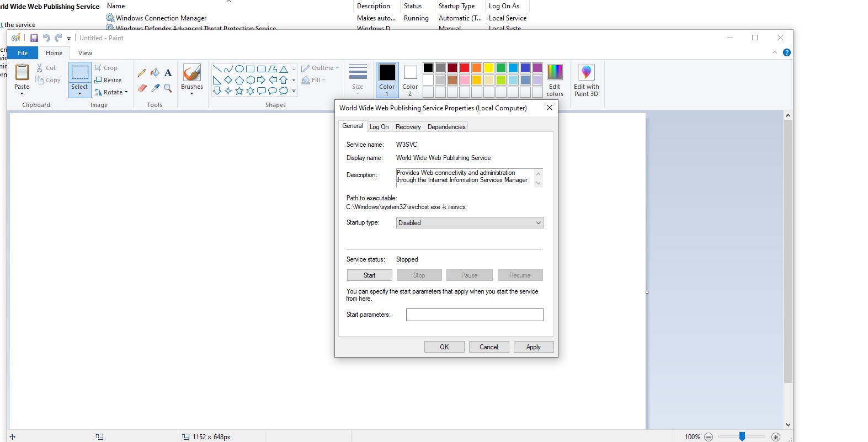868x442 pixels.
Task: Select the Eraser tool
Action: pos(142,88)
